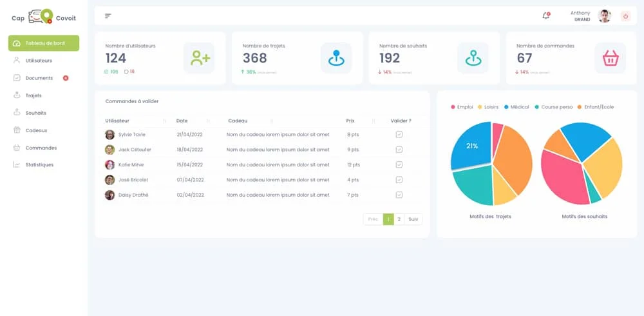The image size is (644, 316).
Task: Click the date 21/04/2022
Action: pyautogui.click(x=190, y=135)
